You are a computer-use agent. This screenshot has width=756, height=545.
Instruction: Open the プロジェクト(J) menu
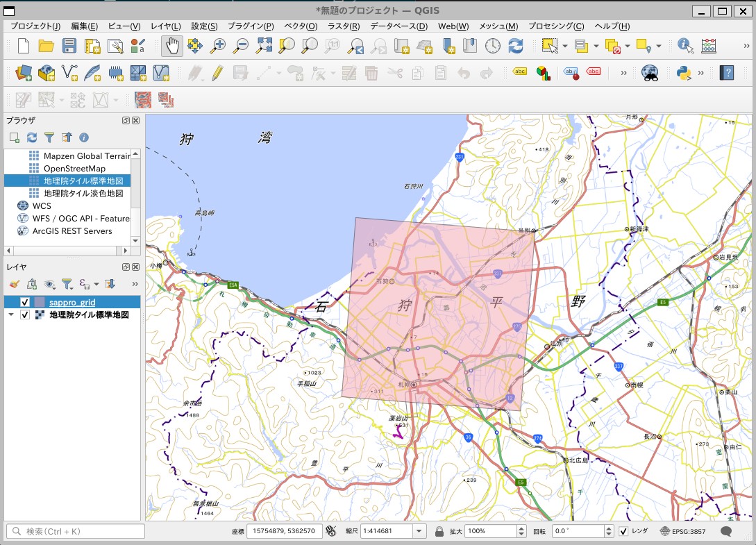tap(35, 26)
